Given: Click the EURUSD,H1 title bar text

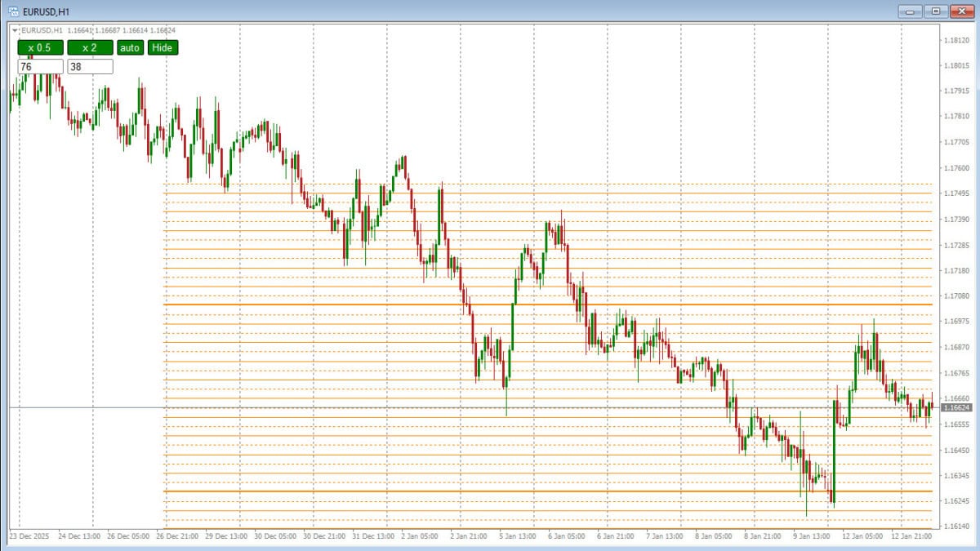Looking at the screenshot, I should pyautogui.click(x=45, y=11).
